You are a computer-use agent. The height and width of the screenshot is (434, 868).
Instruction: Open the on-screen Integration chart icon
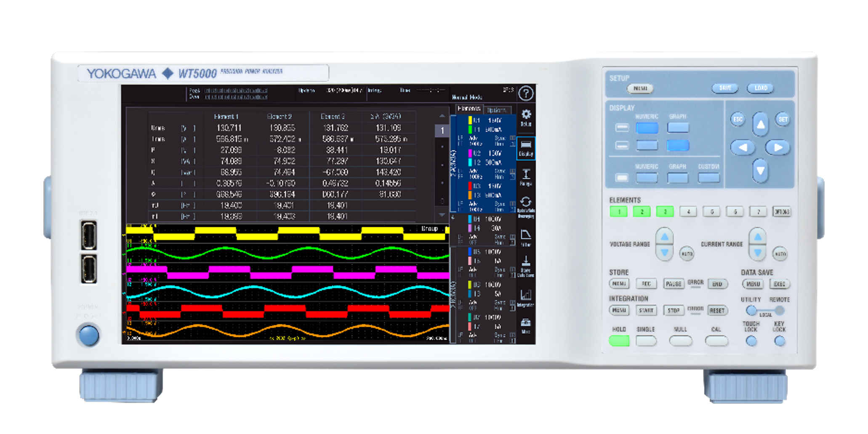click(x=526, y=297)
